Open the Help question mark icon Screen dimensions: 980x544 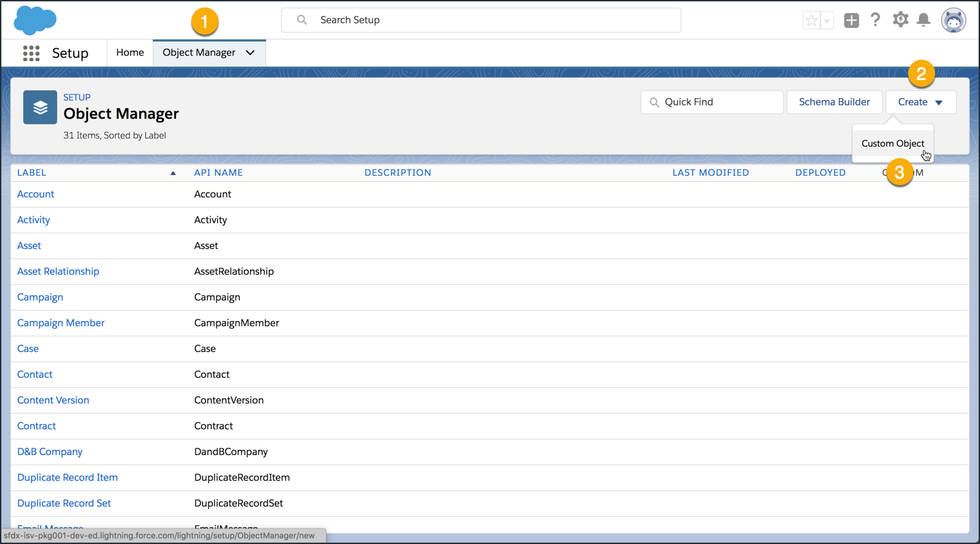[x=875, y=20]
